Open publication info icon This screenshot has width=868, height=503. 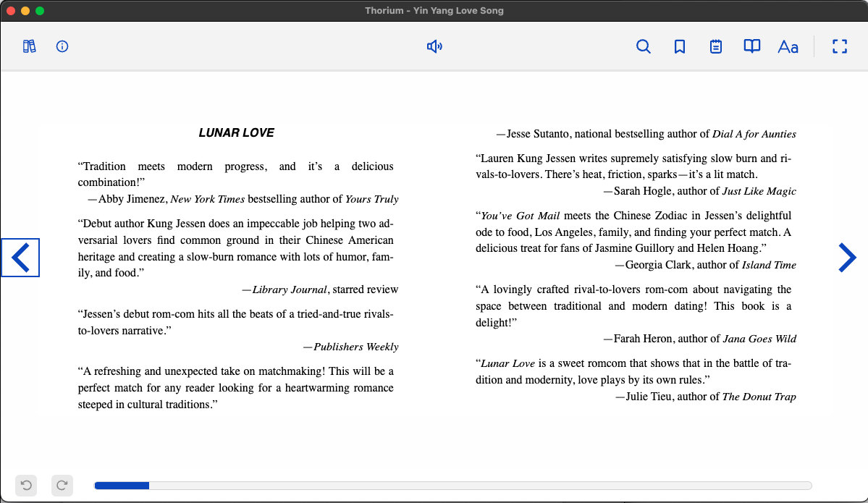click(x=62, y=46)
